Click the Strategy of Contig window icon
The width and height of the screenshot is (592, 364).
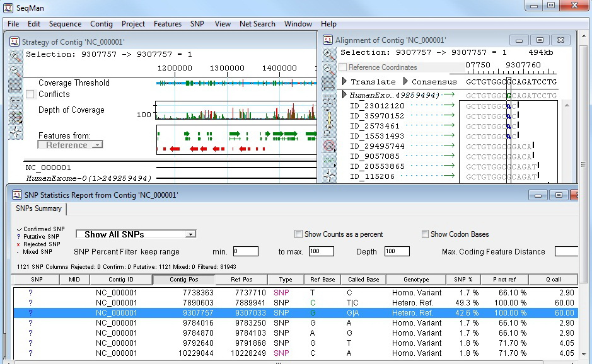tap(15, 42)
